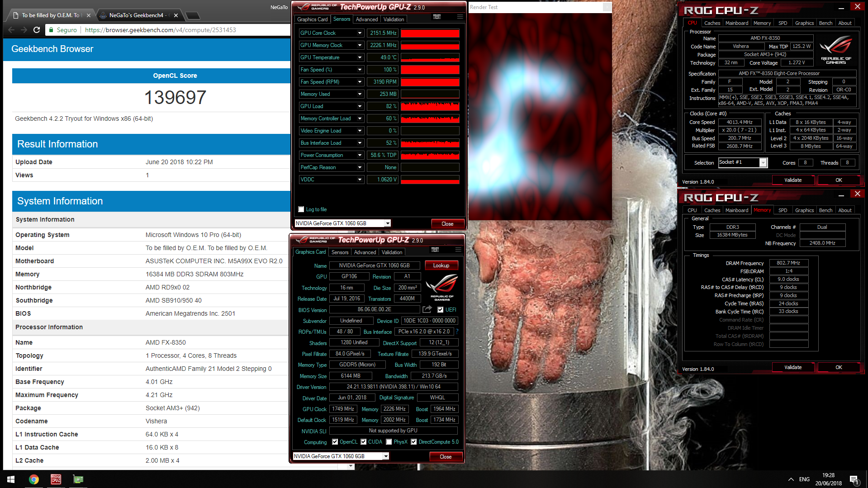Click the Memory Controller Load sensor graph
The height and width of the screenshot is (488, 868).
[x=430, y=118]
